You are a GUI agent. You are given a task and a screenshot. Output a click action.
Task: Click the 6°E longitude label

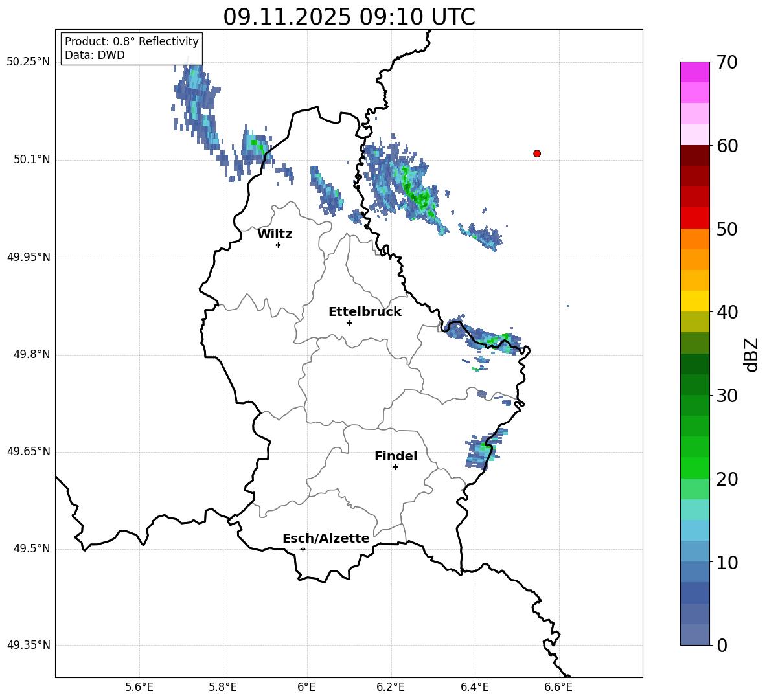(x=306, y=688)
